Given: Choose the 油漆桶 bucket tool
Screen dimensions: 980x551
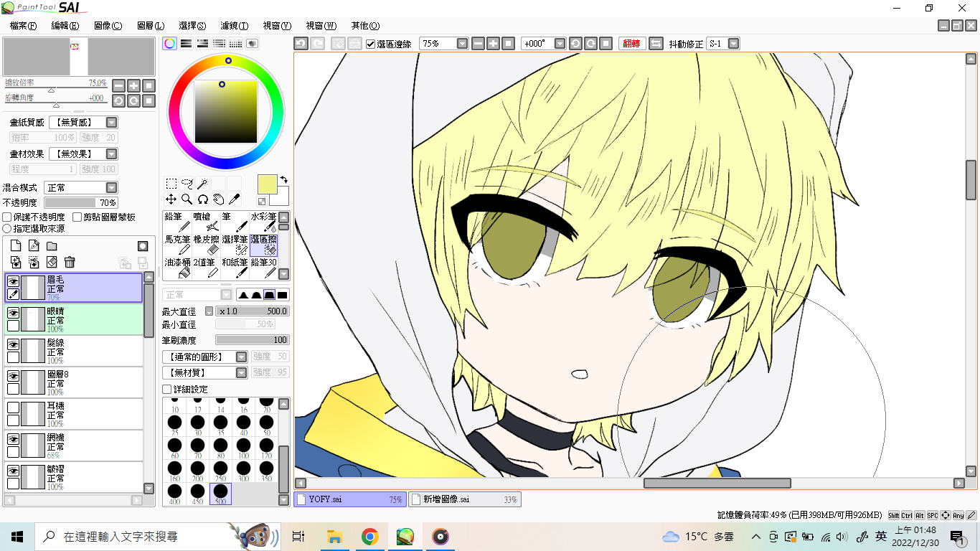Looking at the screenshot, I should click(177, 268).
